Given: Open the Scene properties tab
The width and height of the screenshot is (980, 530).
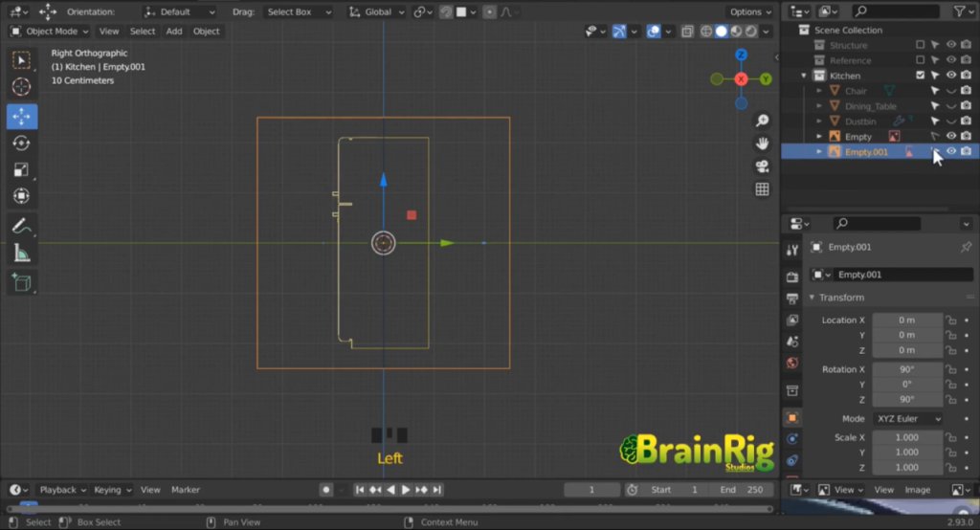Looking at the screenshot, I should [791, 342].
